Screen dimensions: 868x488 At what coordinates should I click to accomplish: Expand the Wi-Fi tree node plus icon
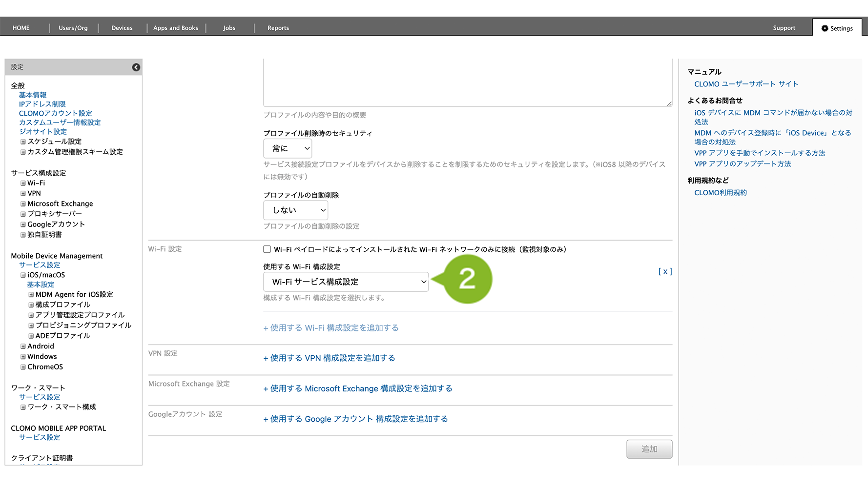coord(23,183)
